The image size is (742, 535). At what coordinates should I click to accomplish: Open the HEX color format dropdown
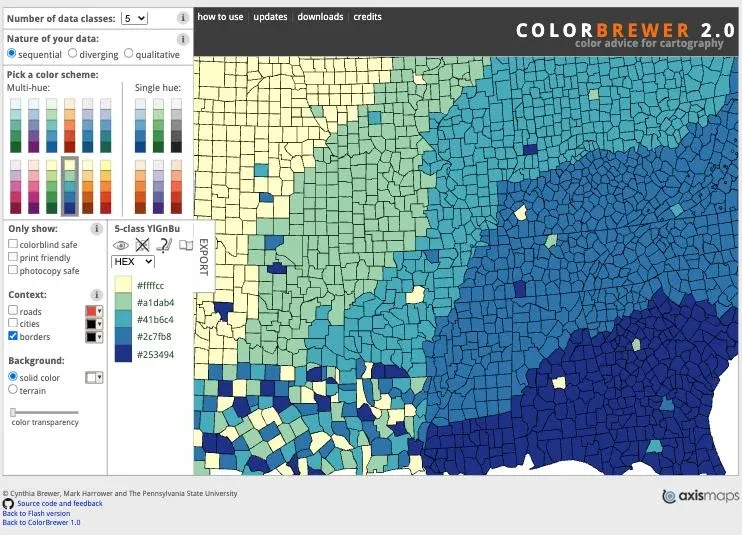[x=133, y=262]
